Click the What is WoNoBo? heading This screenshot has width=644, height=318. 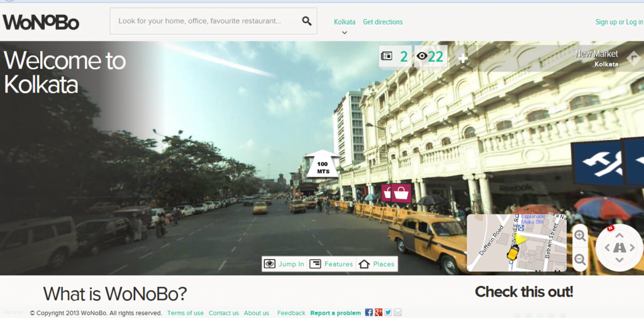pyautogui.click(x=115, y=293)
